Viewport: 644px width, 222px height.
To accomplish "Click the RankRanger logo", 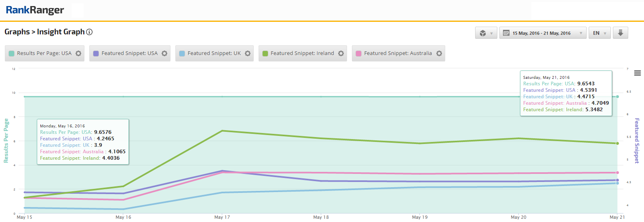I will tap(35, 10).
